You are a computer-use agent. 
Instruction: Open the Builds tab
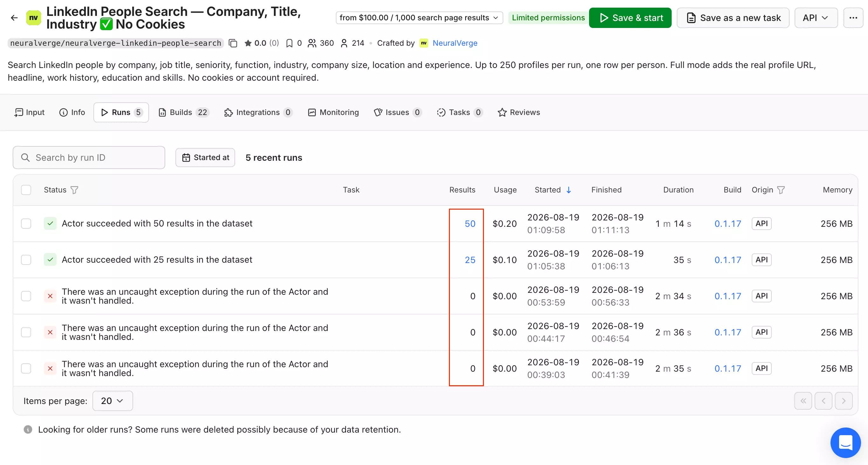pyautogui.click(x=184, y=112)
